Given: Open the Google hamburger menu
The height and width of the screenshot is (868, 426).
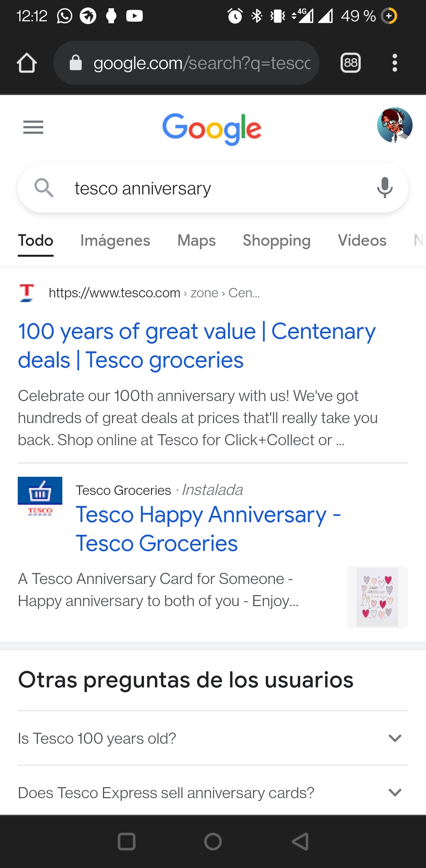Looking at the screenshot, I should 33,127.
